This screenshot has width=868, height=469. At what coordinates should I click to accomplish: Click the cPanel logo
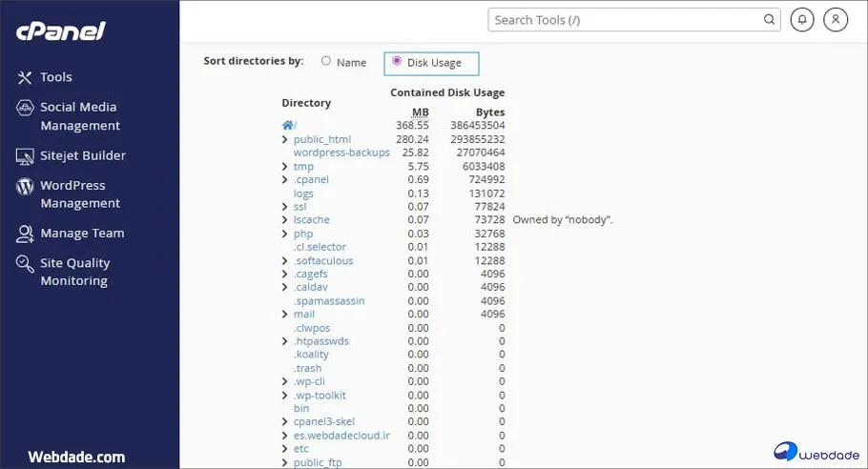click(x=60, y=31)
